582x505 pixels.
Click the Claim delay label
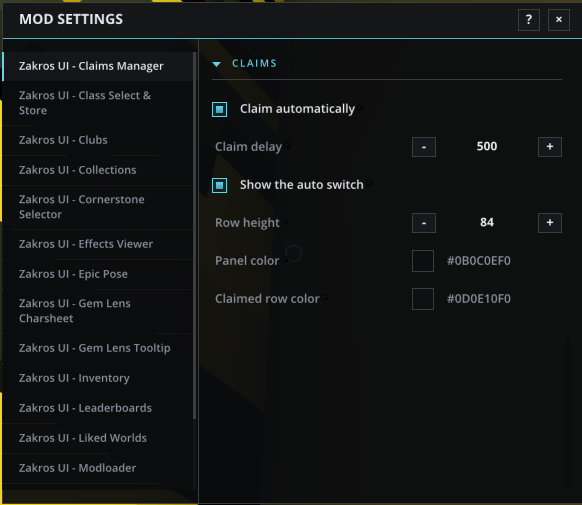(248, 147)
